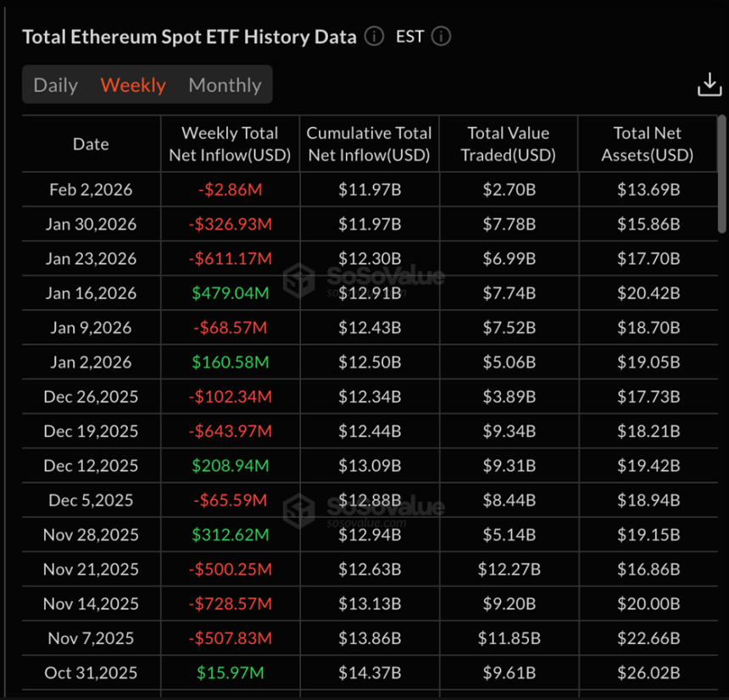Select the Weekly tab
729x700 pixels.
pos(133,85)
